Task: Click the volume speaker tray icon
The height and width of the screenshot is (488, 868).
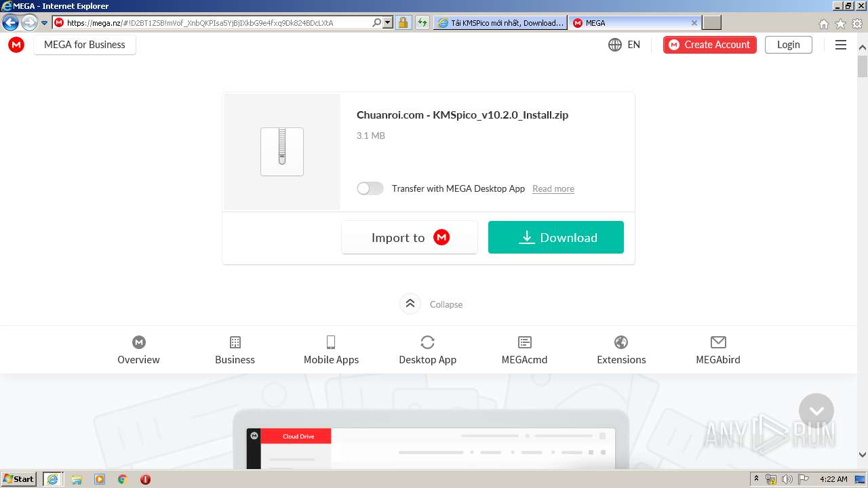Action: [787, 479]
